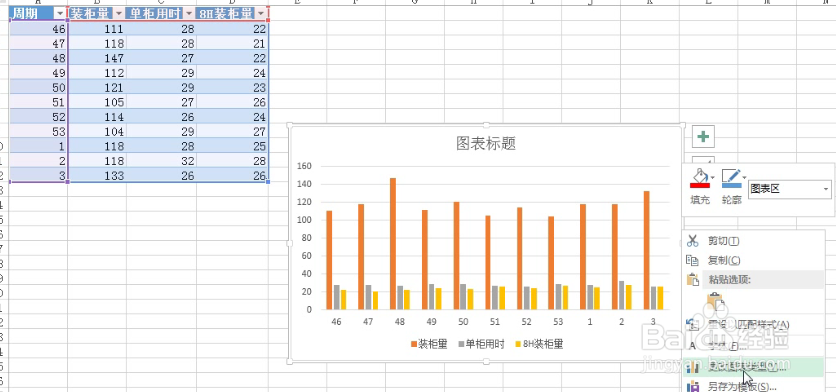Click the 装柜量 legend entry
Image resolution: width=836 pixels, height=392 pixels.
pyautogui.click(x=428, y=344)
